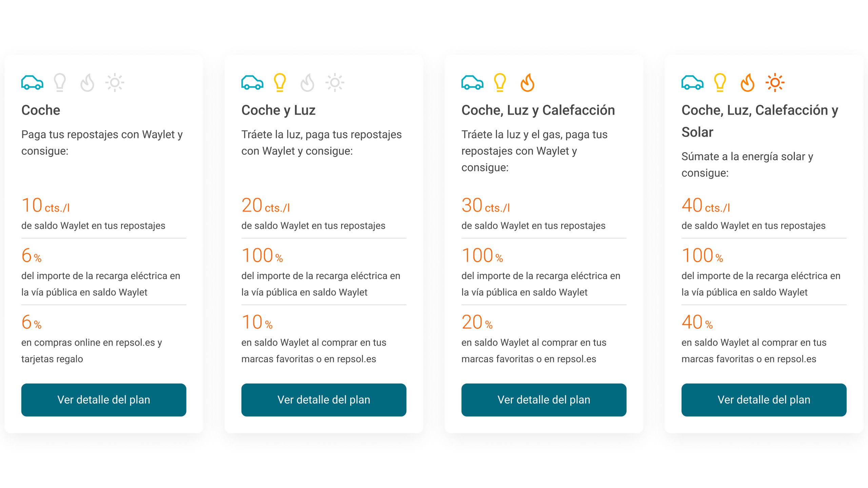Viewport: 868px width, 488px height.
Task: Open Ver detalle del plan for Coche
Action: (x=104, y=400)
